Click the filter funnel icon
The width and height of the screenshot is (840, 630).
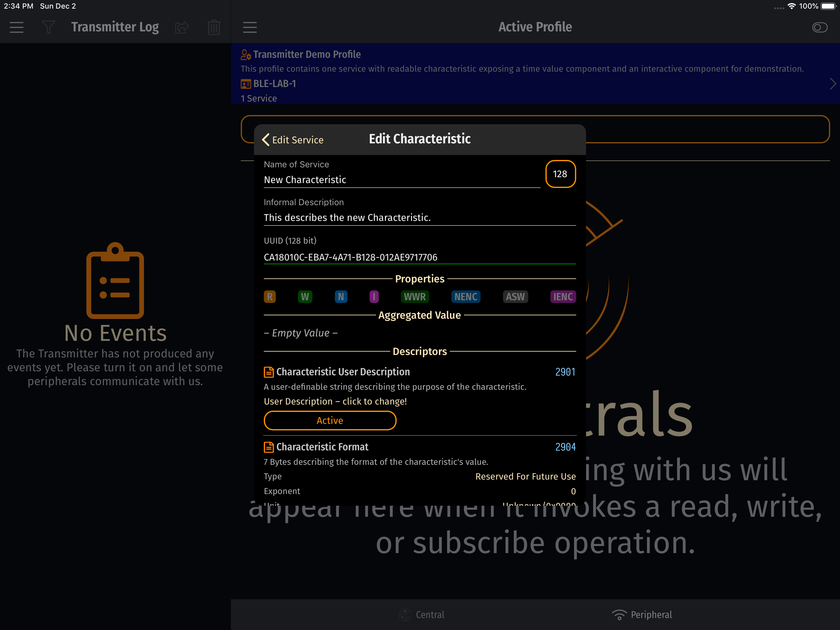(48, 27)
